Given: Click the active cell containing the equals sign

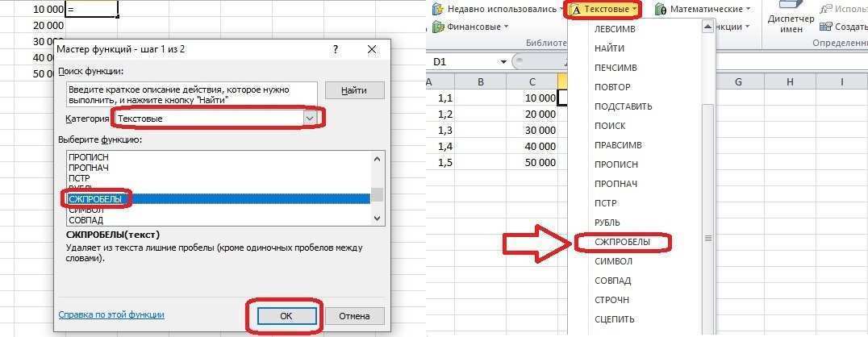Looking at the screenshot, I should (91, 9).
